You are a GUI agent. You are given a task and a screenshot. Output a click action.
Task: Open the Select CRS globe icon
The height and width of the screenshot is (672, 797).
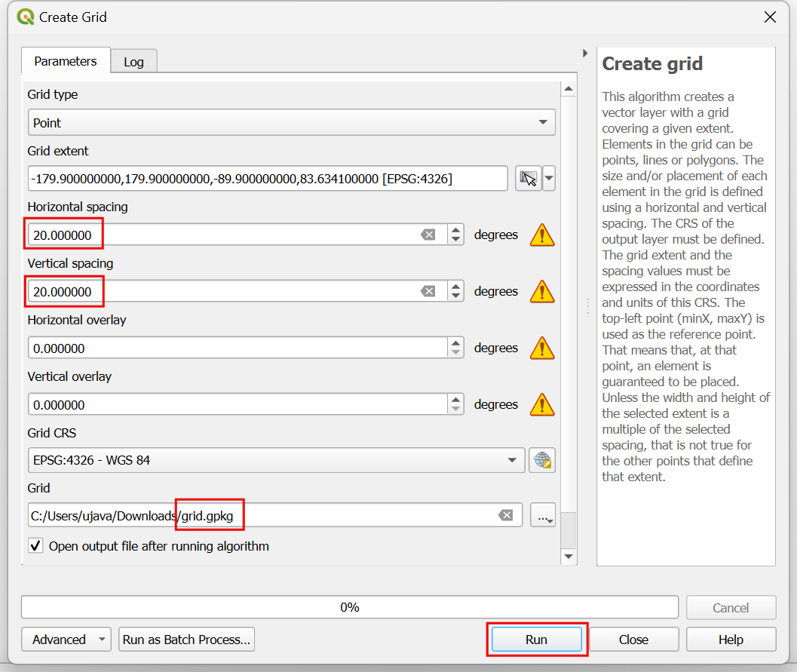pyautogui.click(x=542, y=460)
